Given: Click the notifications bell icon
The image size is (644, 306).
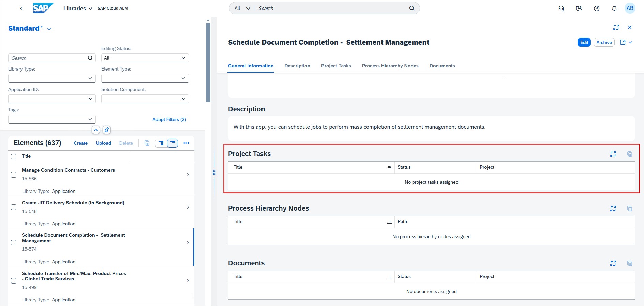Looking at the screenshot, I should pos(614,9).
